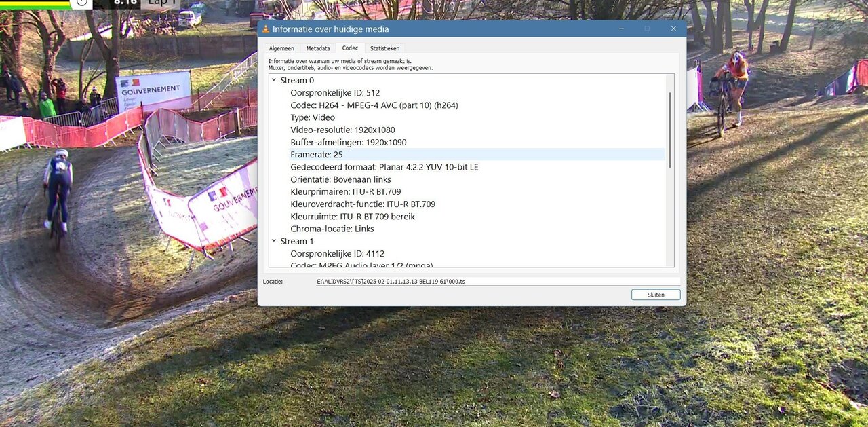
Task: Show the Statistieken tab
Action: click(384, 48)
